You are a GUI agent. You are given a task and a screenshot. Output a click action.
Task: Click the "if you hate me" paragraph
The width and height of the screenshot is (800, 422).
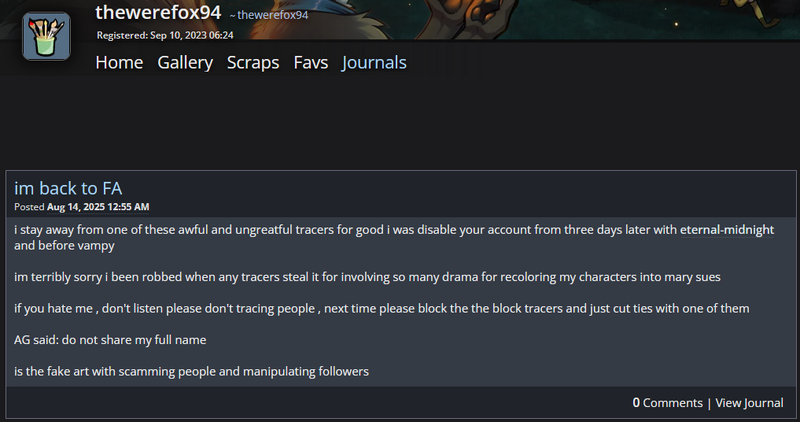pyautogui.click(x=380, y=308)
